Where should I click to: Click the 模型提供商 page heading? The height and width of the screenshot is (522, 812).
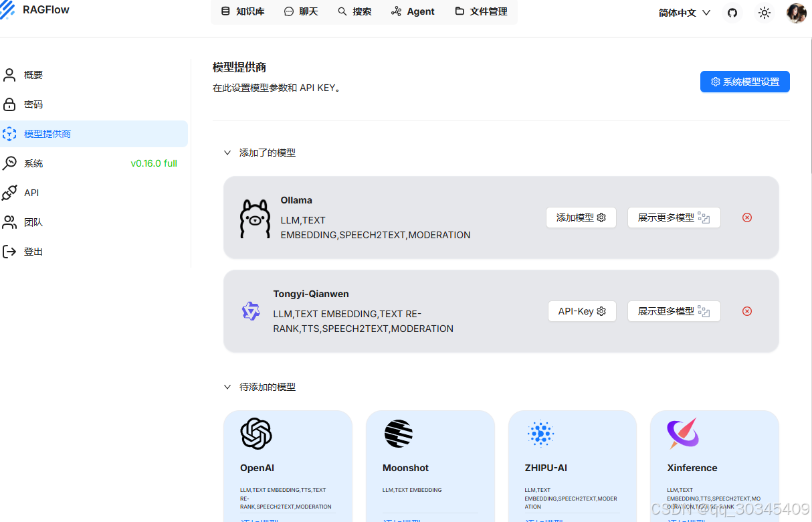pos(239,68)
